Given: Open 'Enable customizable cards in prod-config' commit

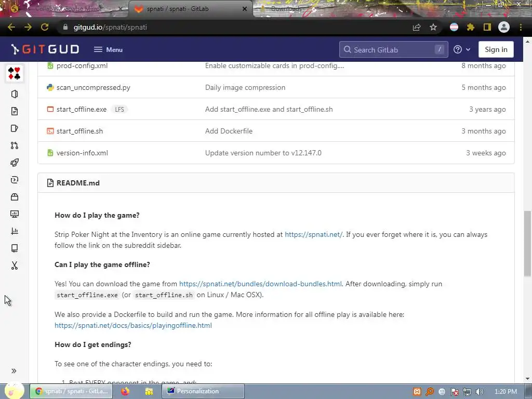Looking at the screenshot, I should pos(274,66).
